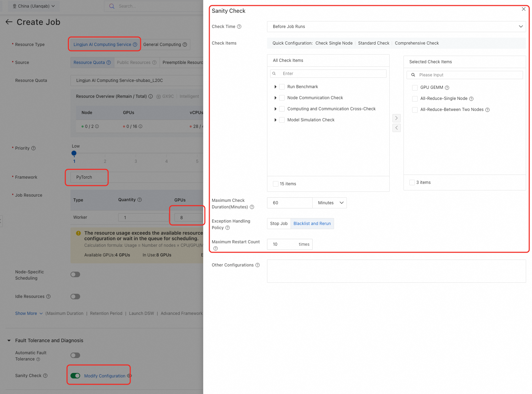532x394 pixels.
Task: Click the Maximum Restart Count field
Action: click(x=290, y=244)
